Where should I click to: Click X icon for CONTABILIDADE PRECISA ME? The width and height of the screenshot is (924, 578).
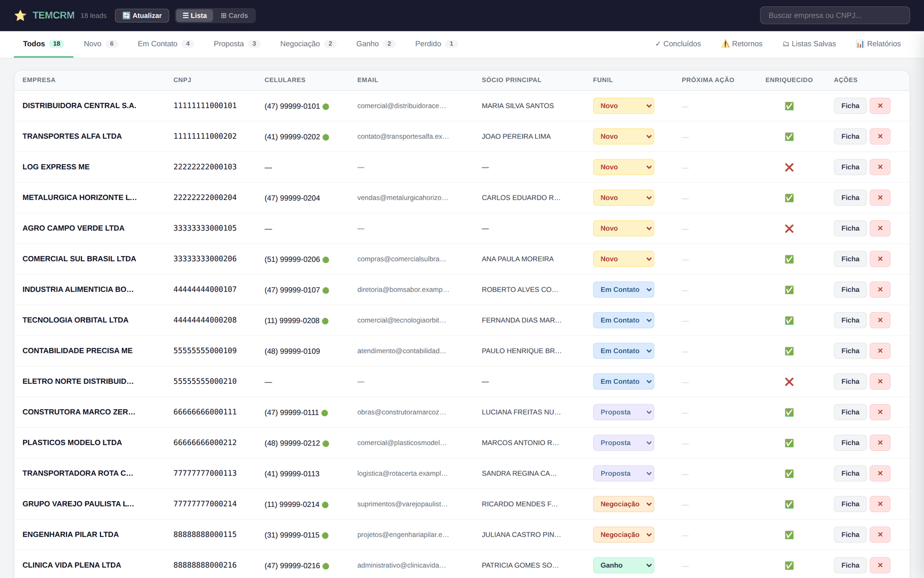[x=880, y=351]
